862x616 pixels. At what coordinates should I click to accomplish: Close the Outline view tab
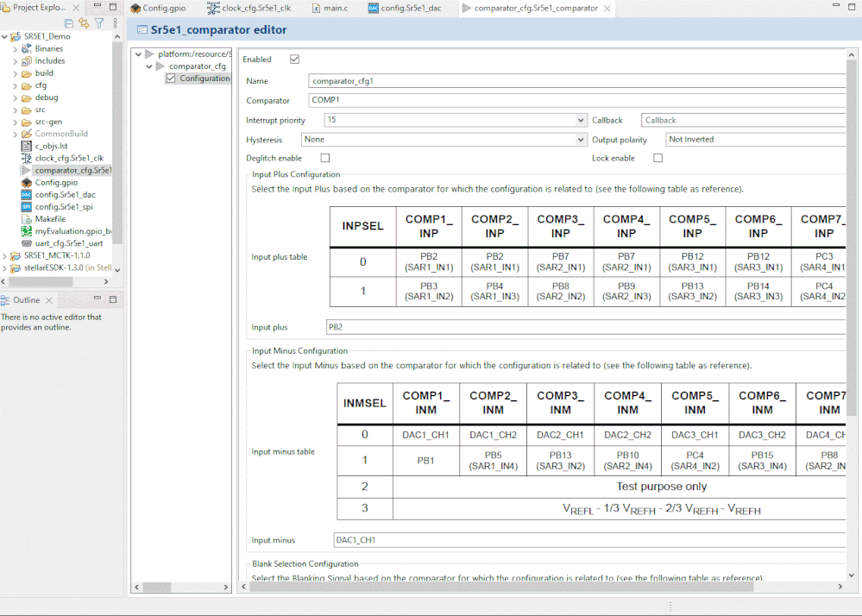(x=49, y=300)
